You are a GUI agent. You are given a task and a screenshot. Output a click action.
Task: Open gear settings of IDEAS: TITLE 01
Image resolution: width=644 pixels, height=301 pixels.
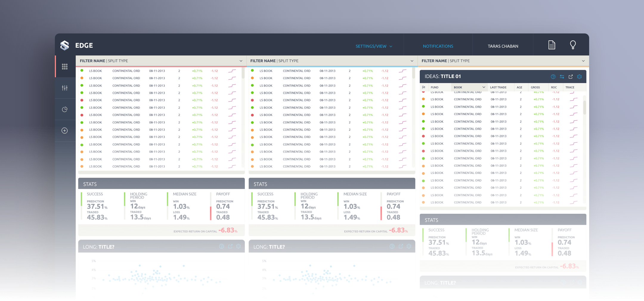click(579, 77)
